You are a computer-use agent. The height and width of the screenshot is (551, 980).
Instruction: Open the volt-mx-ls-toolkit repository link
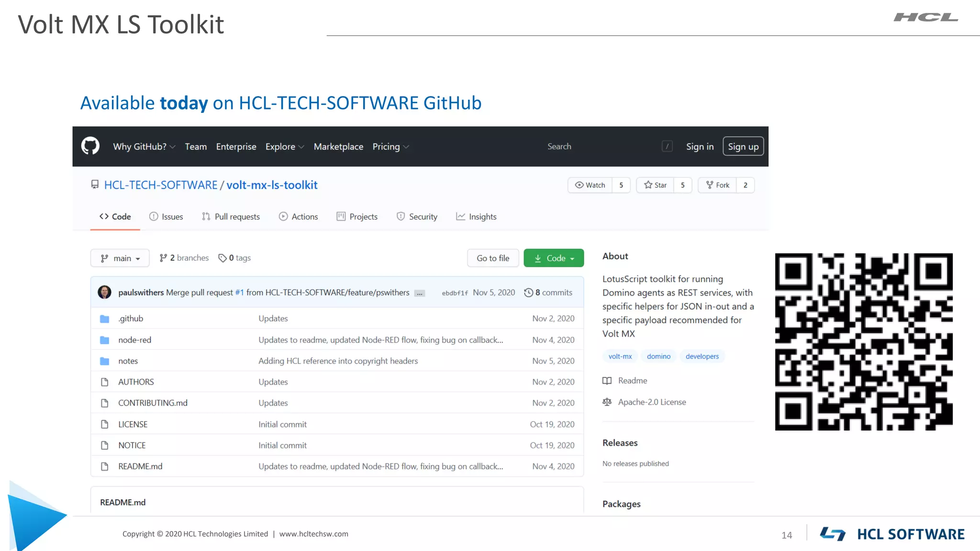[272, 185]
